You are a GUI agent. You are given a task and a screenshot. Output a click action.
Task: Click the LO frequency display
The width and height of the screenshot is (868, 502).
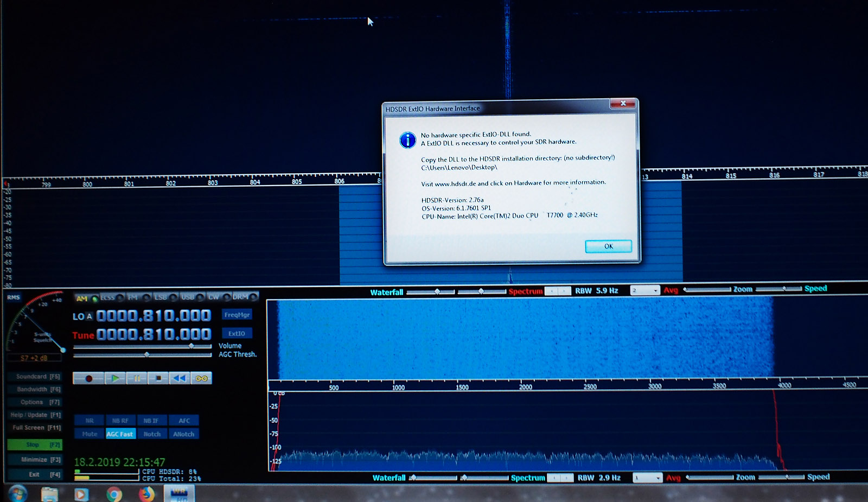click(x=154, y=316)
